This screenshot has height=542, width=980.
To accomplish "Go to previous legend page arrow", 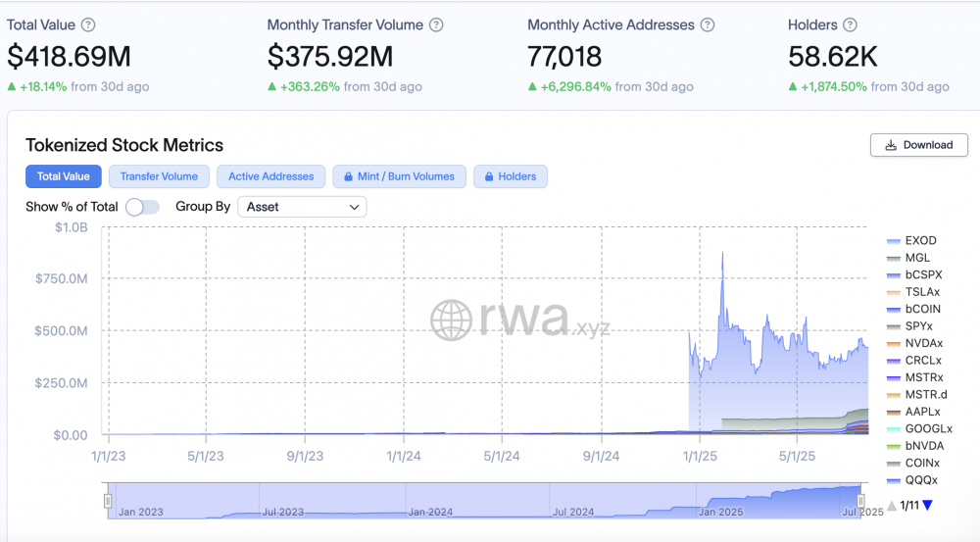I will [x=892, y=505].
